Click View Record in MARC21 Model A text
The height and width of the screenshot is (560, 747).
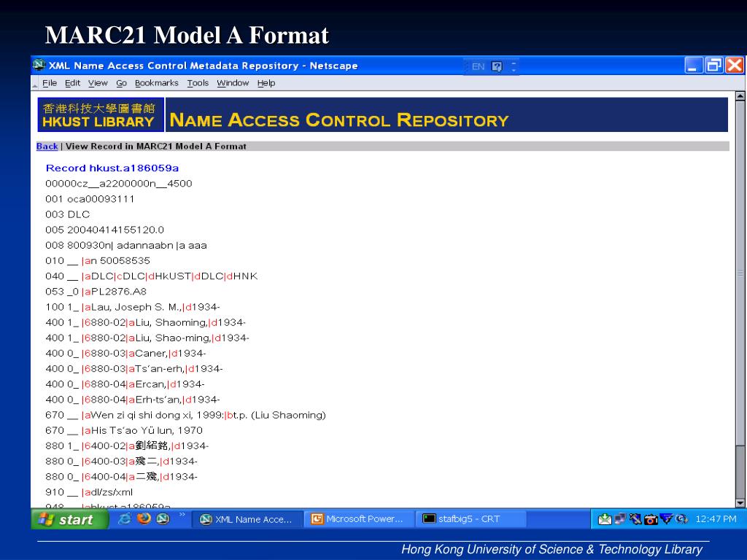[156, 146]
